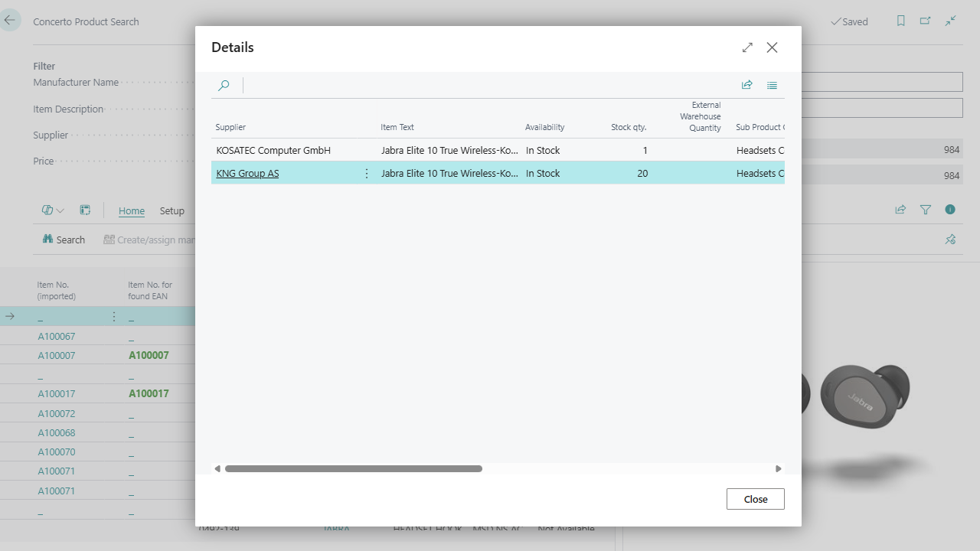Image resolution: width=980 pixels, height=551 pixels.
Task: Click the Item Text column header
Action: click(x=397, y=127)
